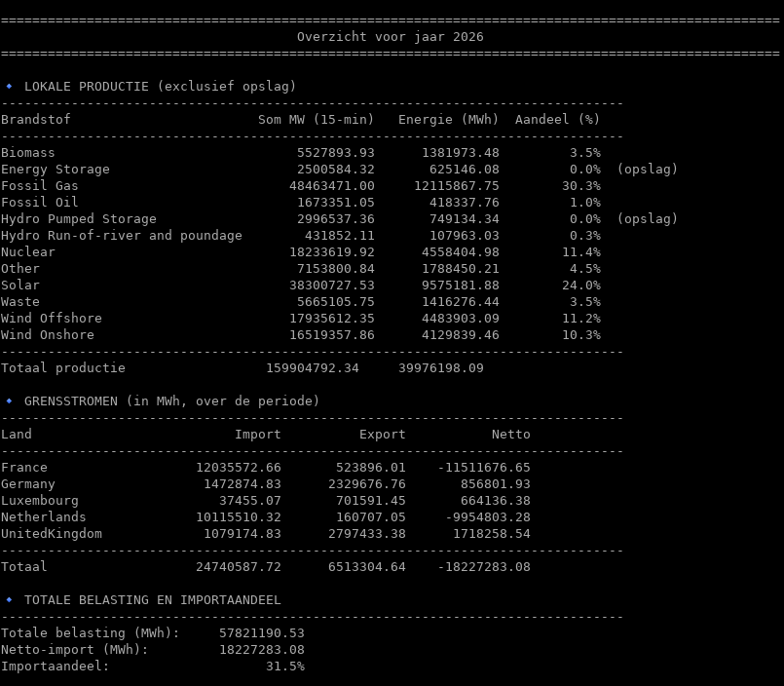
Task: Click France import value 12035572.66
Action: point(239,468)
